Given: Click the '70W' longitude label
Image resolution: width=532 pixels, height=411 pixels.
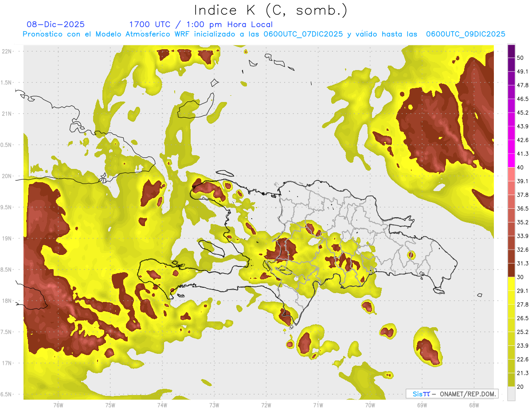Looking at the screenshot, I should pos(370,405).
